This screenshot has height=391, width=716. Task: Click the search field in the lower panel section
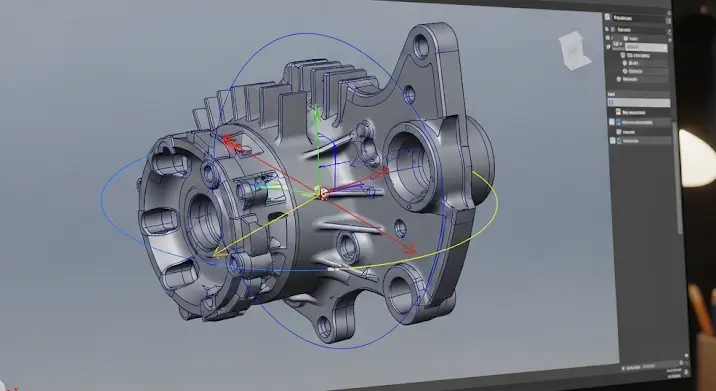coord(639,103)
